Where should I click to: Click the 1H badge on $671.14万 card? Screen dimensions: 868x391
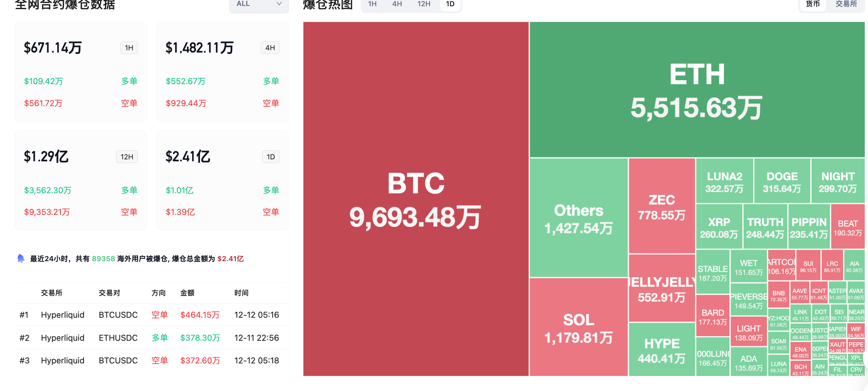coord(129,48)
